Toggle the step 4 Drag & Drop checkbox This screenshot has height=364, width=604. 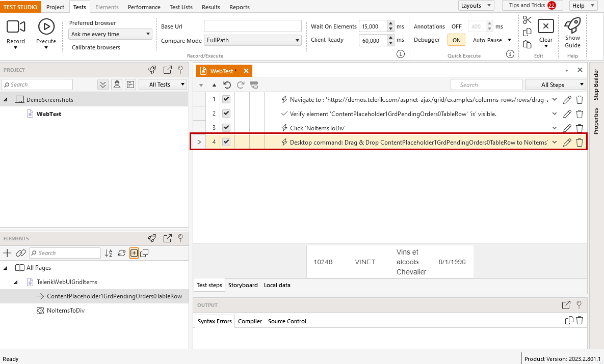click(226, 142)
